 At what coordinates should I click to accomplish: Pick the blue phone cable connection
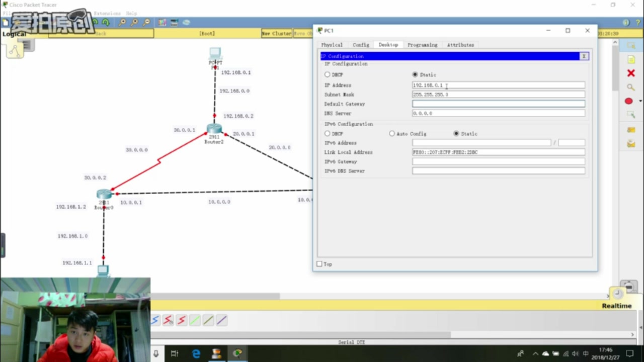155,320
